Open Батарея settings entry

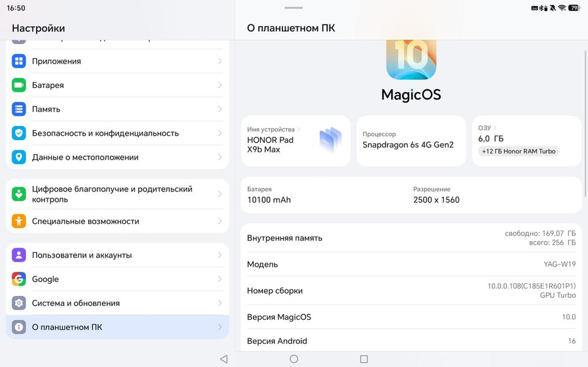pyautogui.click(x=117, y=85)
